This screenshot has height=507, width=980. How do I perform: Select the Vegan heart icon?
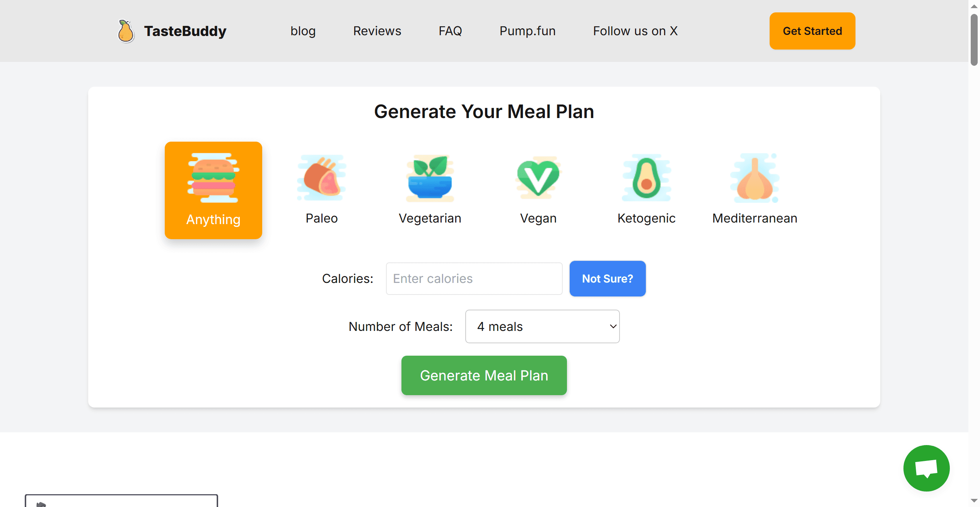(538, 178)
